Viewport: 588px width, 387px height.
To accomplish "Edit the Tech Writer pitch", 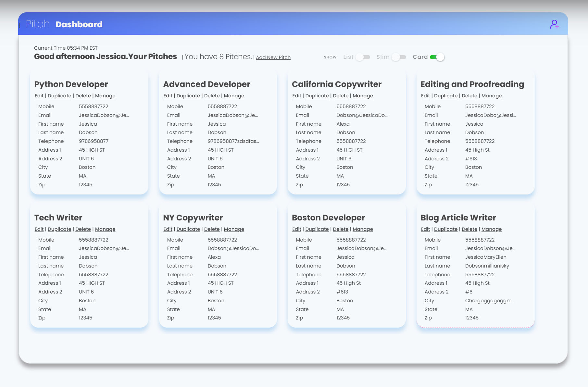I will tap(39, 229).
